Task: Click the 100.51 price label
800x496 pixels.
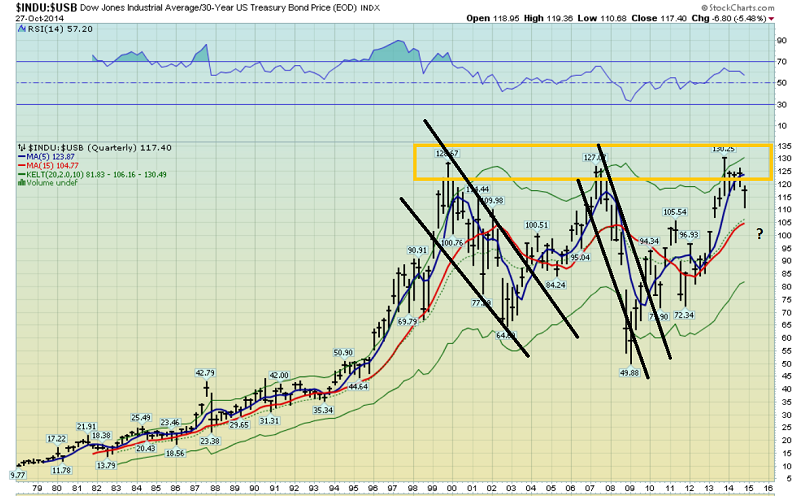Action: pyautogui.click(x=536, y=225)
